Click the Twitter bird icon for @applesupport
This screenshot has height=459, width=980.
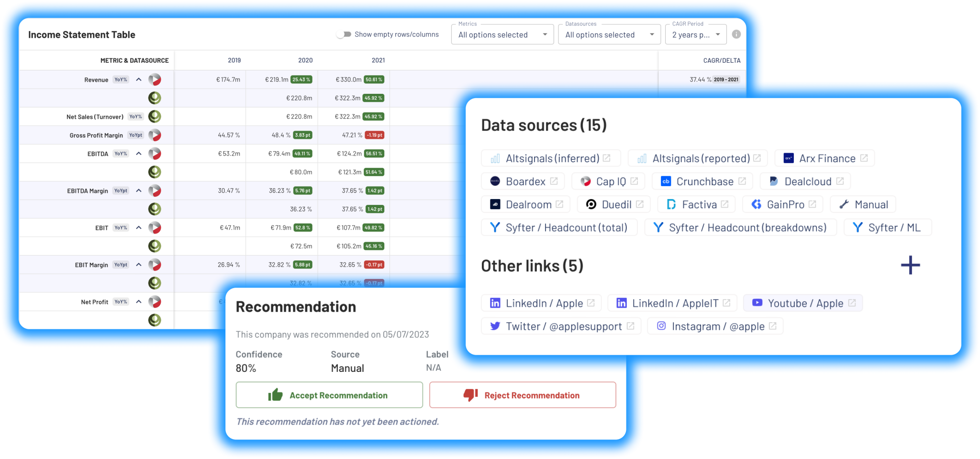click(495, 326)
